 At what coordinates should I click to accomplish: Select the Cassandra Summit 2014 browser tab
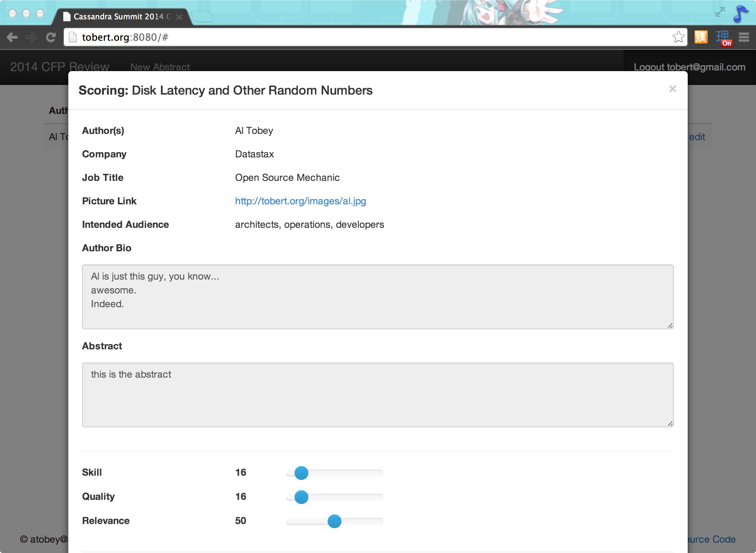(x=119, y=17)
